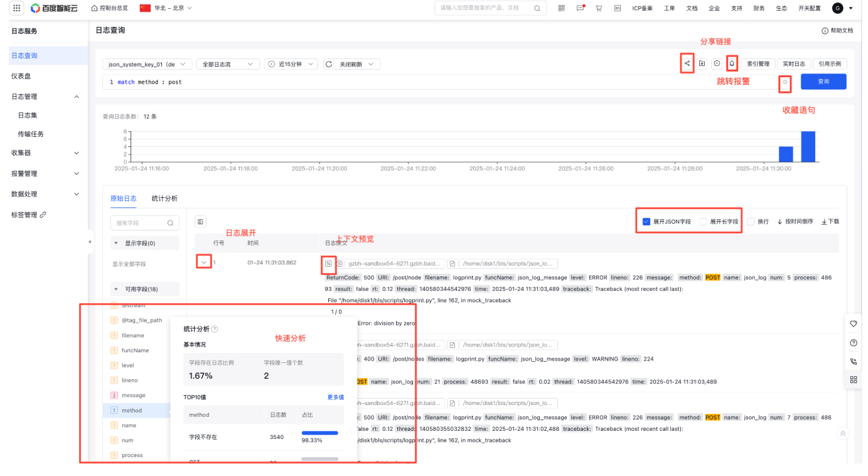Open context preview icon in row 1
Viewport: 868px width, 476px height.
click(328, 264)
